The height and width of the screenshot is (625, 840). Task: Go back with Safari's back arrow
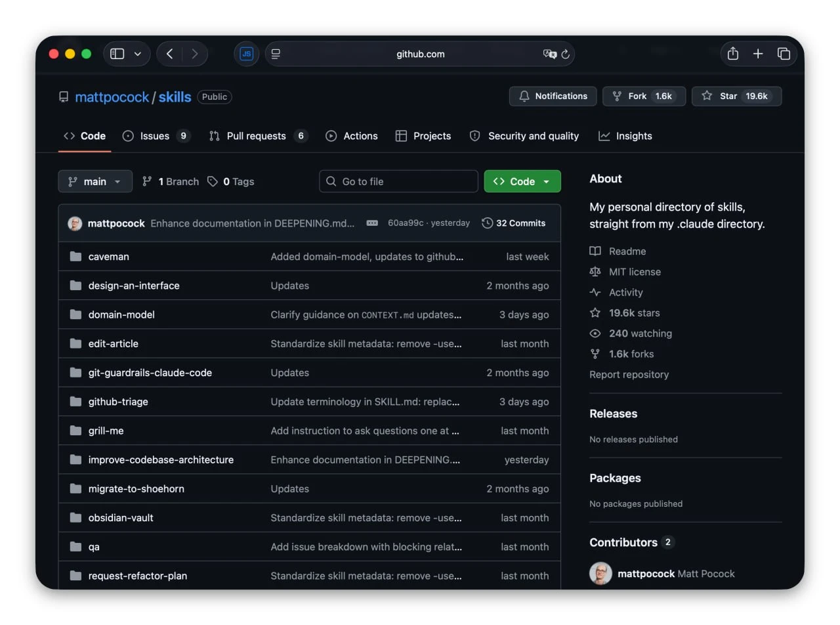tap(169, 54)
